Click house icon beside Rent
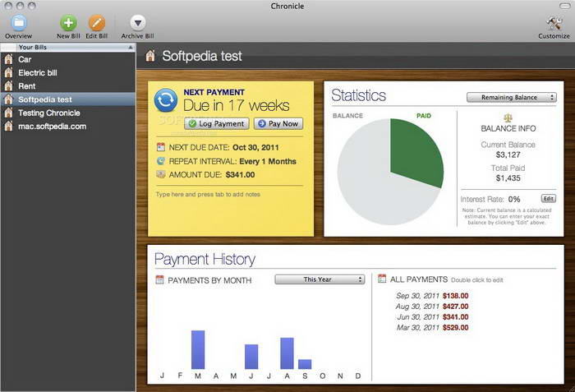 click(x=8, y=86)
